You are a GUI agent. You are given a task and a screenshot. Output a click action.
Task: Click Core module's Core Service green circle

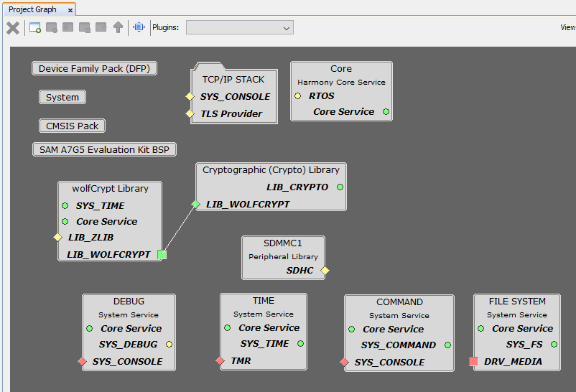point(386,112)
